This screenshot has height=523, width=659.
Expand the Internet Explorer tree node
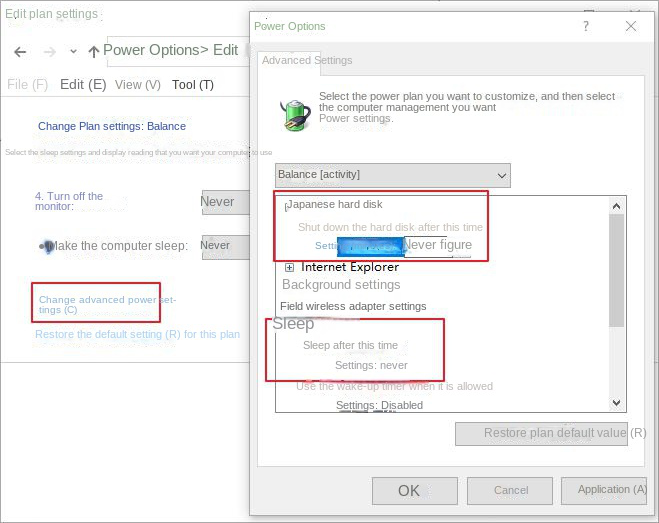(290, 267)
